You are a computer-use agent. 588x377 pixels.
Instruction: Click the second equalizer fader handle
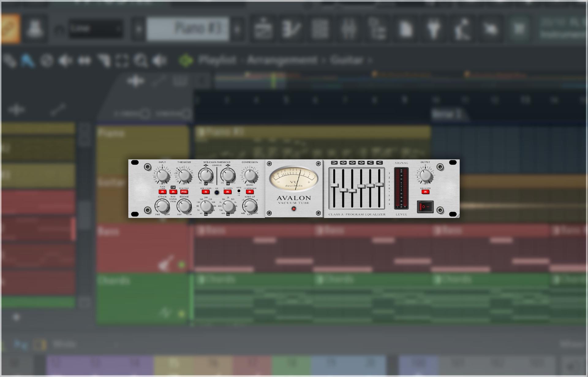click(x=343, y=190)
